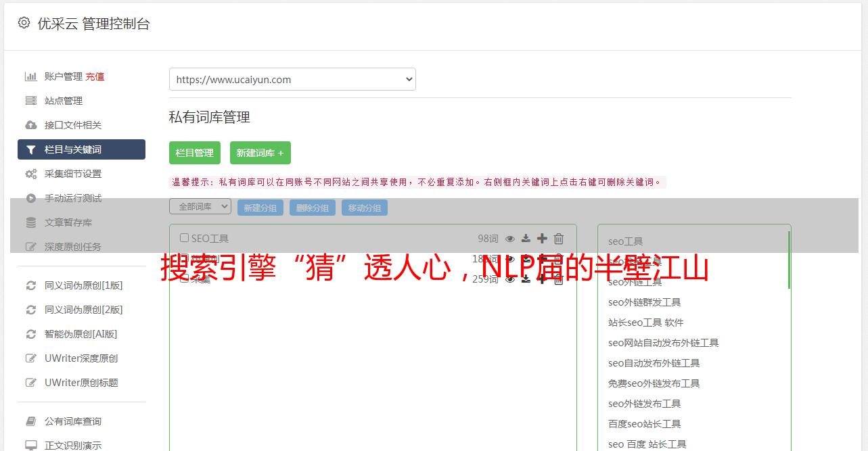Screen dimensions: 868x451
Task: Select keyword seo外链群发工具
Action: point(644,302)
